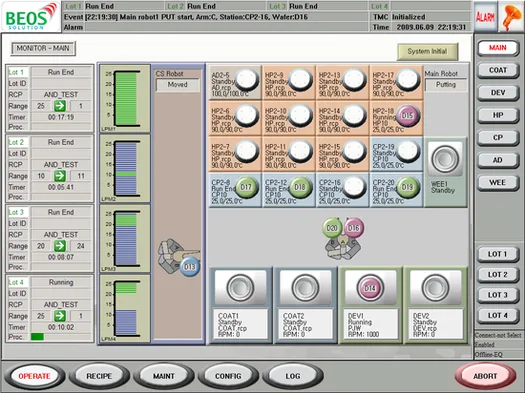
Task: Click the WEE1 chuck icon
Action: [445, 158]
